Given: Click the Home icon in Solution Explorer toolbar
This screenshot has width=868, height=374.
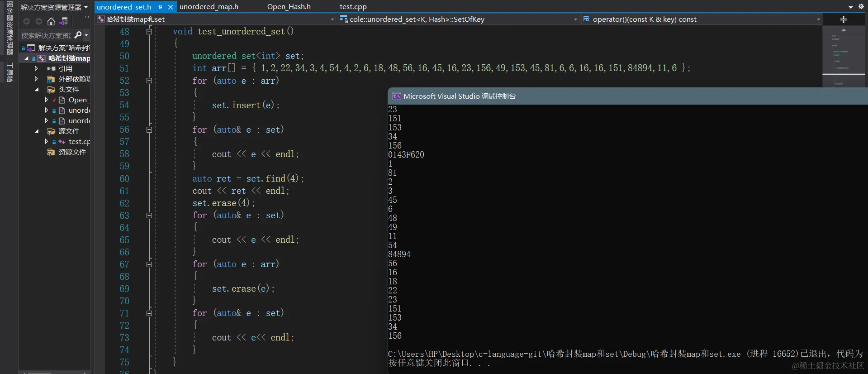Looking at the screenshot, I should (x=51, y=21).
